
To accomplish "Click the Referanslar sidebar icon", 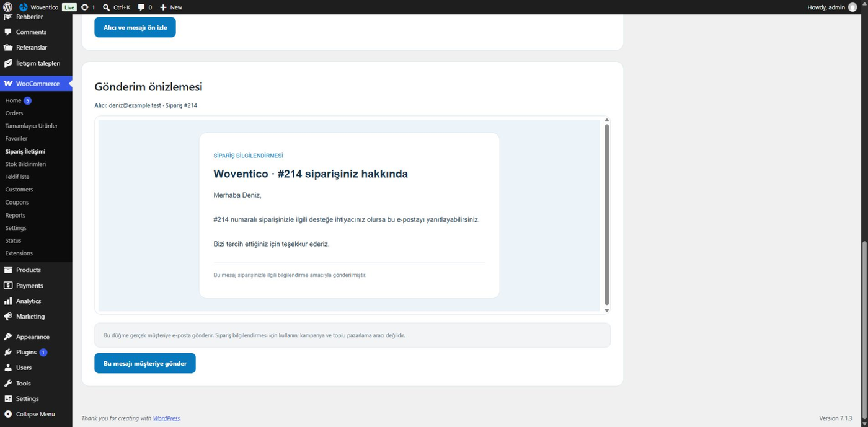I will pyautogui.click(x=8, y=48).
